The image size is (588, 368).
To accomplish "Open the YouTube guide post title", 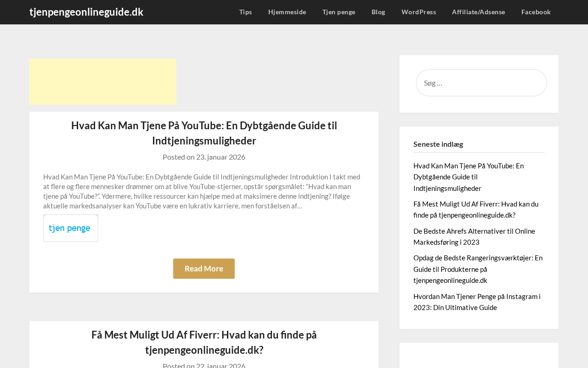I will [x=204, y=133].
